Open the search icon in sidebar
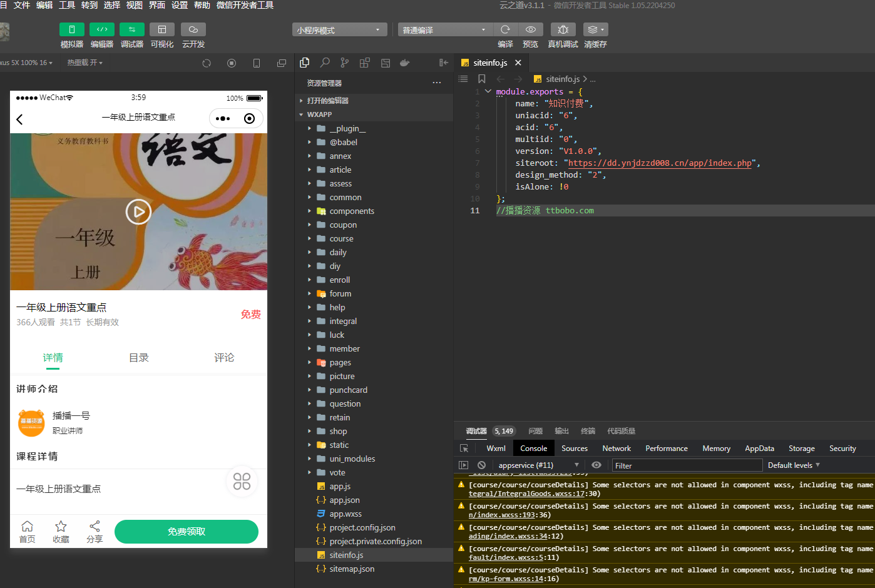The height and width of the screenshot is (588, 875). point(325,63)
